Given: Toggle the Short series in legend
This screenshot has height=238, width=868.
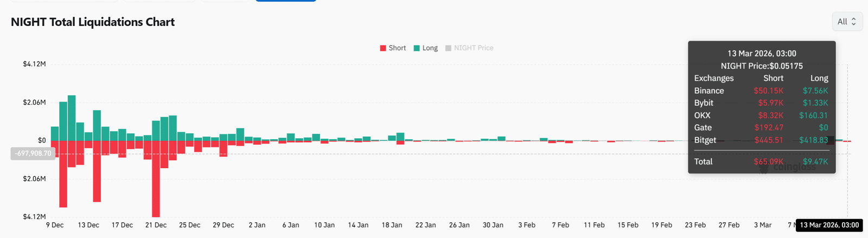Looking at the screenshot, I should pyautogui.click(x=393, y=48).
